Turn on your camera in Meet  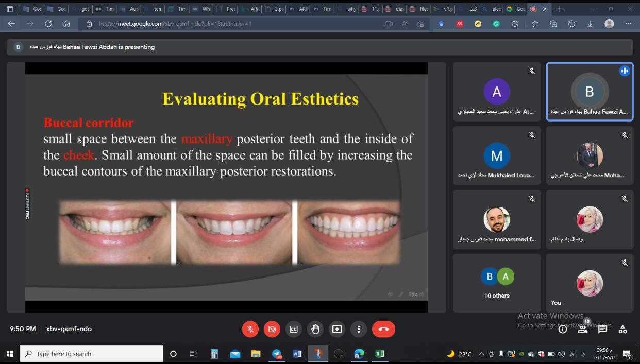[272, 329]
